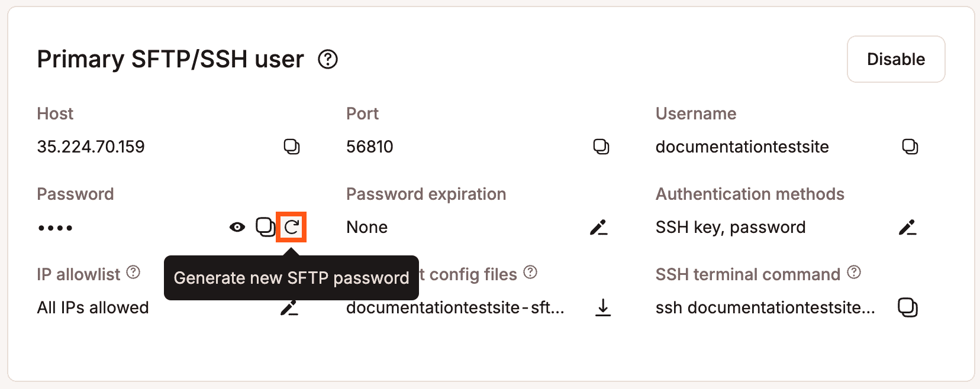Copy the username documentationtestsite
This screenshot has height=389, width=980.
910,147
